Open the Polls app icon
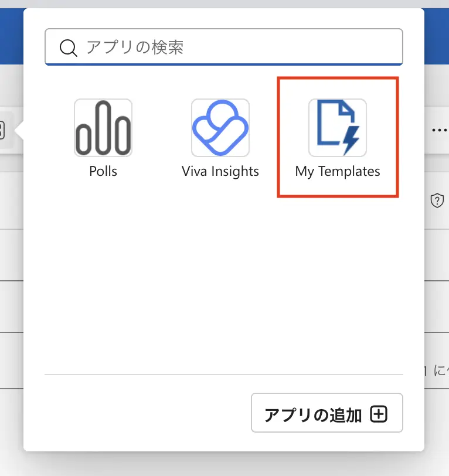The height and width of the screenshot is (476, 449). (103, 128)
